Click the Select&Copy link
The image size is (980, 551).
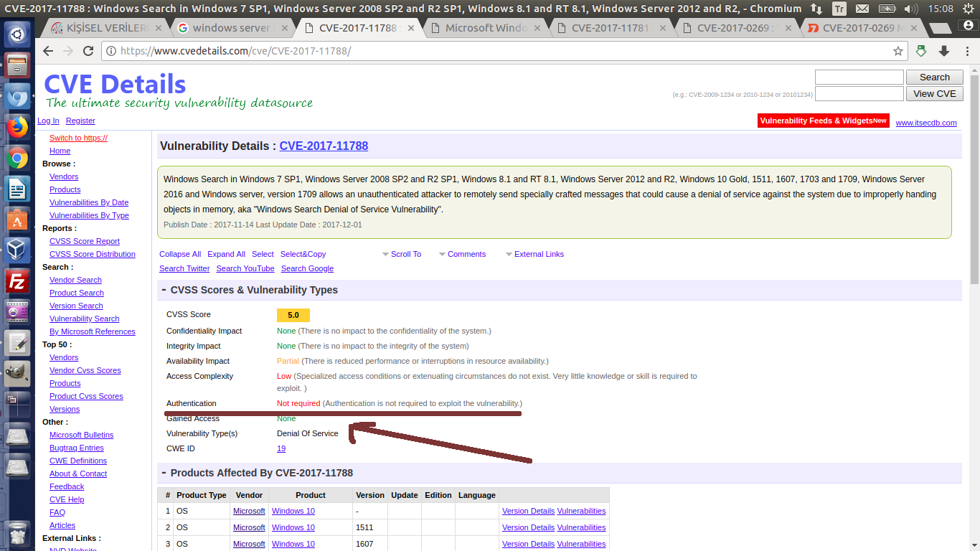303,254
